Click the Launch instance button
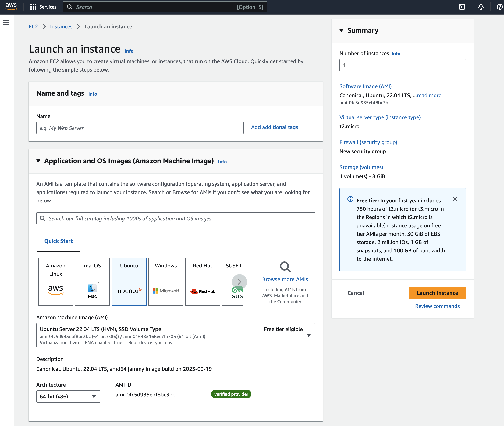Image resolution: width=504 pixels, height=426 pixels. click(x=437, y=293)
